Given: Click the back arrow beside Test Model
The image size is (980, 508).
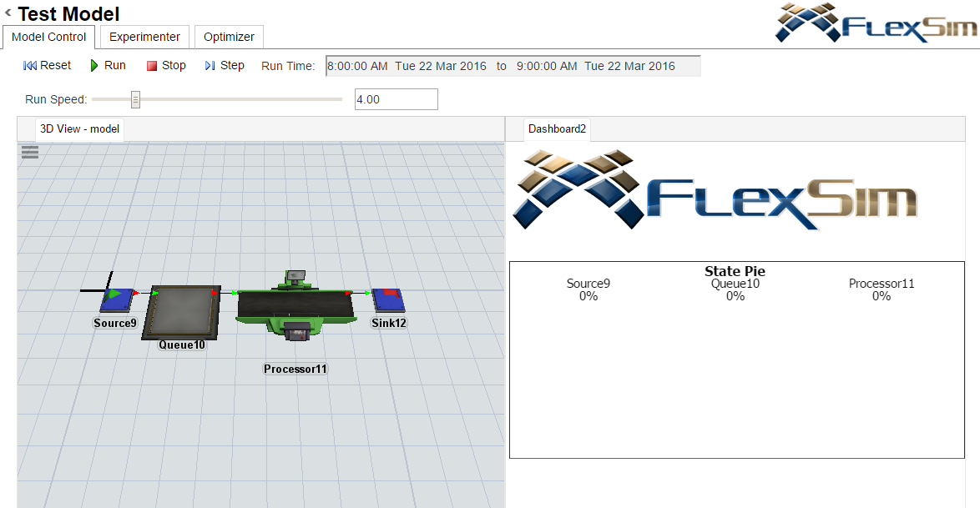Looking at the screenshot, I should [x=8, y=13].
